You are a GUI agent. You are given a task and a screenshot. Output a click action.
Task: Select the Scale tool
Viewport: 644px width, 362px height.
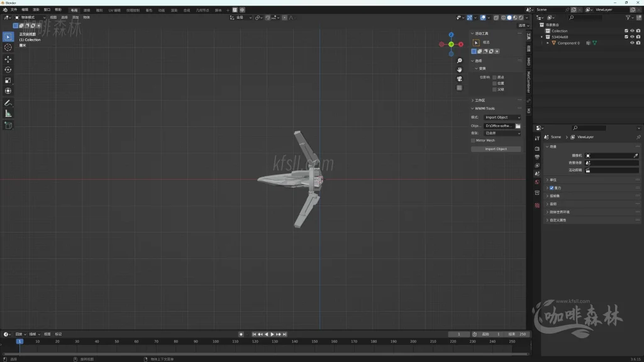(x=8, y=80)
